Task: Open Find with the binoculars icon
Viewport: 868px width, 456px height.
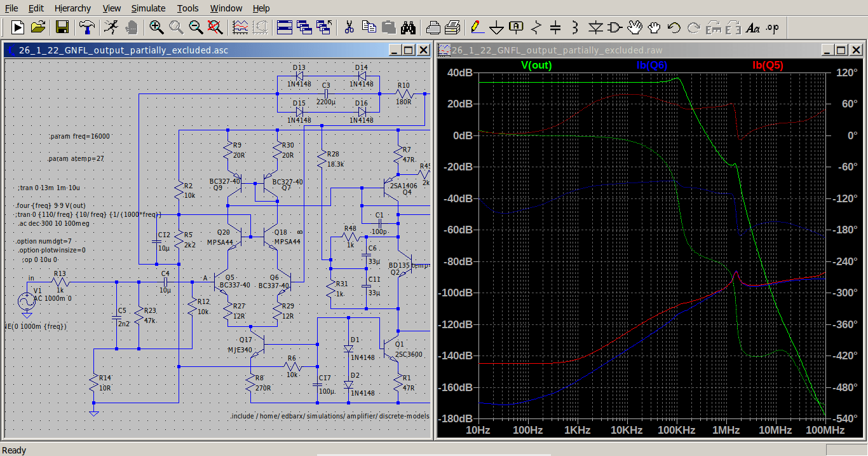Action: (x=409, y=27)
